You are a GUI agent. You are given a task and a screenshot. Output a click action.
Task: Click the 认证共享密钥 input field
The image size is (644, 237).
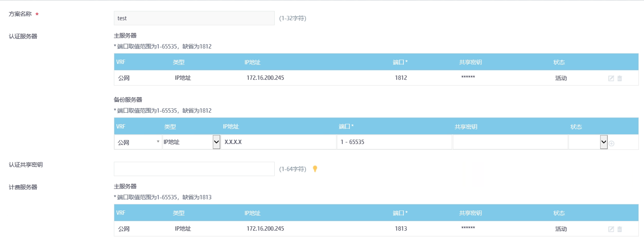(194, 169)
